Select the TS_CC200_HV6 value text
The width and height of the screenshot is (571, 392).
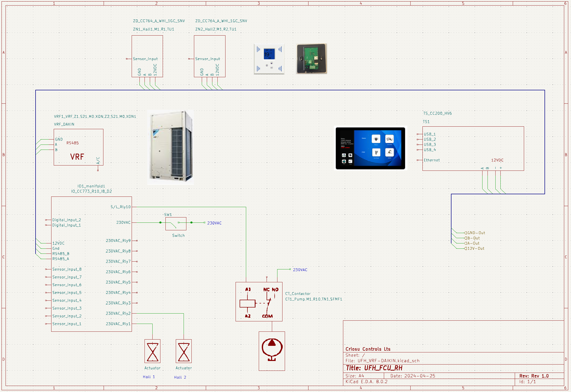pyautogui.click(x=437, y=113)
